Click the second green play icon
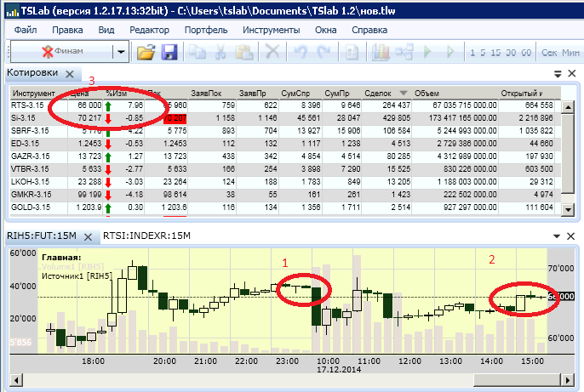Viewport: 584px width, 392px height. point(450,52)
